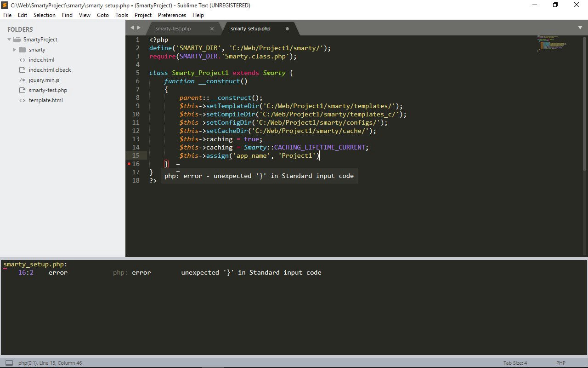588x368 pixels.
Task: Open template.html in the sidebar
Action: pyautogui.click(x=45, y=100)
